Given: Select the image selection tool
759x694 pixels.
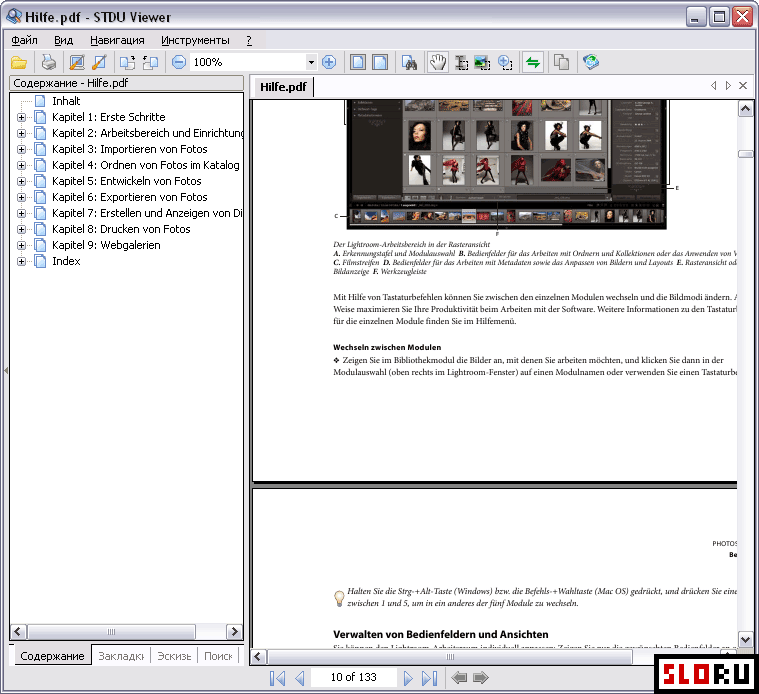Looking at the screenshot, I should 482,62.
